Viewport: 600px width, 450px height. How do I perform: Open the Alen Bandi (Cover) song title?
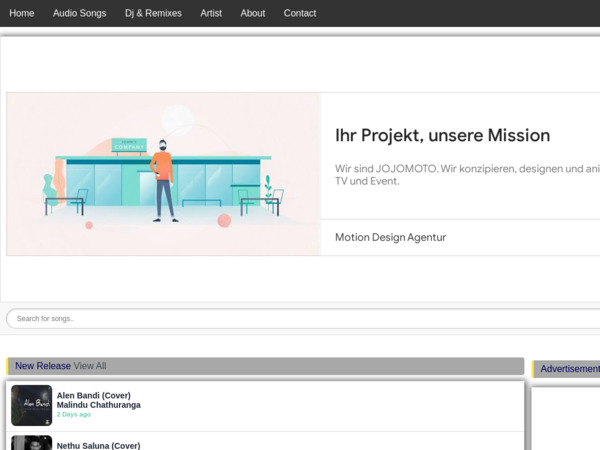coord(94,395)
